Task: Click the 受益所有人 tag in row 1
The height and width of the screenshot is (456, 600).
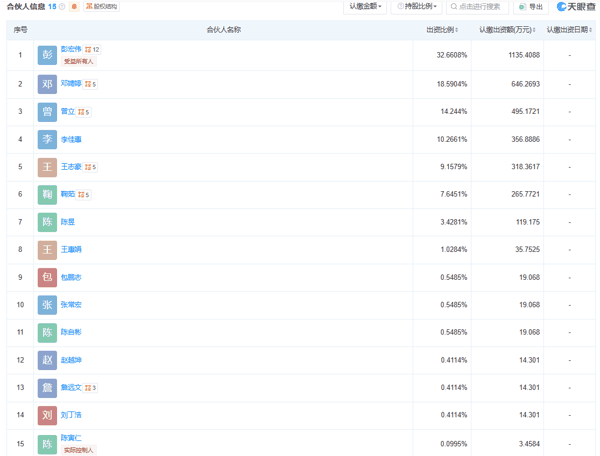Action: [x=78, y=61]
